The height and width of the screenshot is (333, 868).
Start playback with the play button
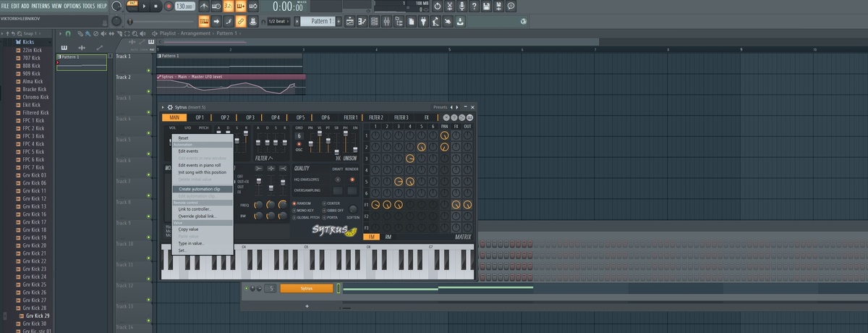tap(144, 6)
